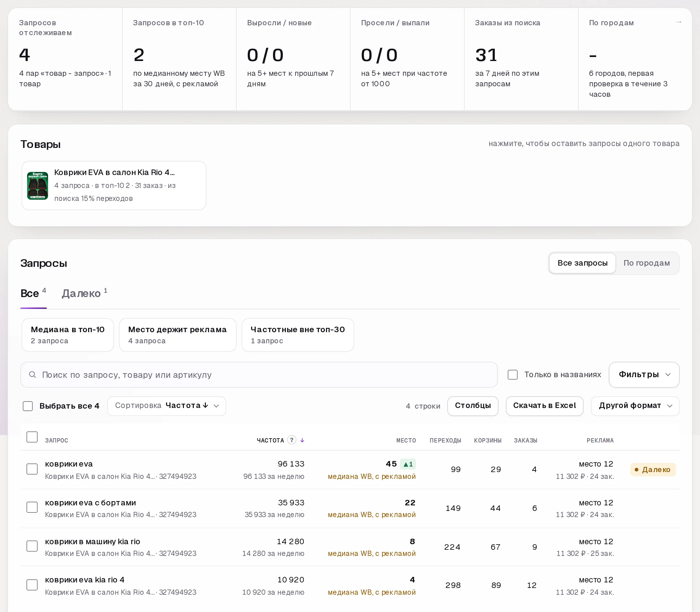Click the Далеко status badge in first row

coord(653,470)
